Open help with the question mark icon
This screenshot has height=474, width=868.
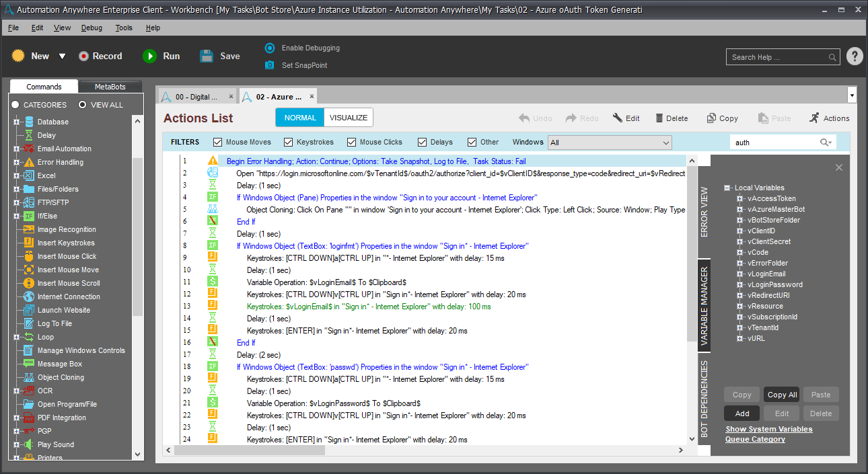[x=854, y=56]
